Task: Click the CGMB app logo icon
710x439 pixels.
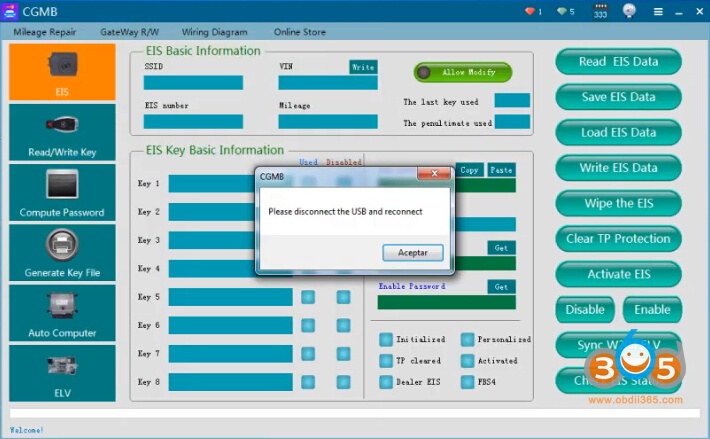Action: (10, 11)
